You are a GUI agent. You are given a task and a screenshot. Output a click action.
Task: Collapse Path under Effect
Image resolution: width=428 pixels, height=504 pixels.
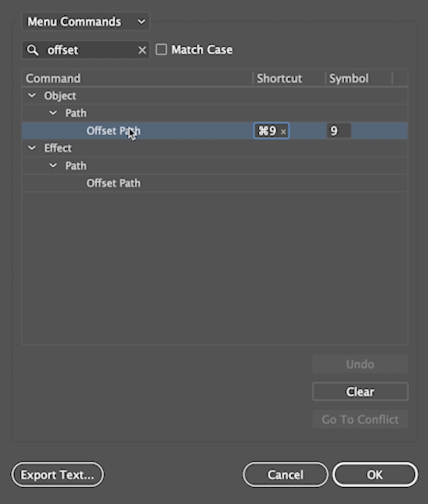(x=53, y=165)
